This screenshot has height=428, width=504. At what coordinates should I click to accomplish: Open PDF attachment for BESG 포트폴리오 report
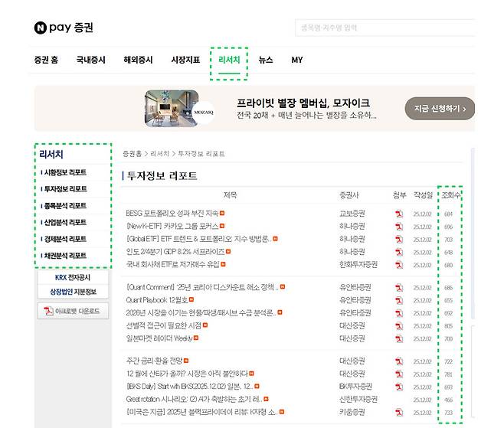pyautogui.click(x=399, y=214)
